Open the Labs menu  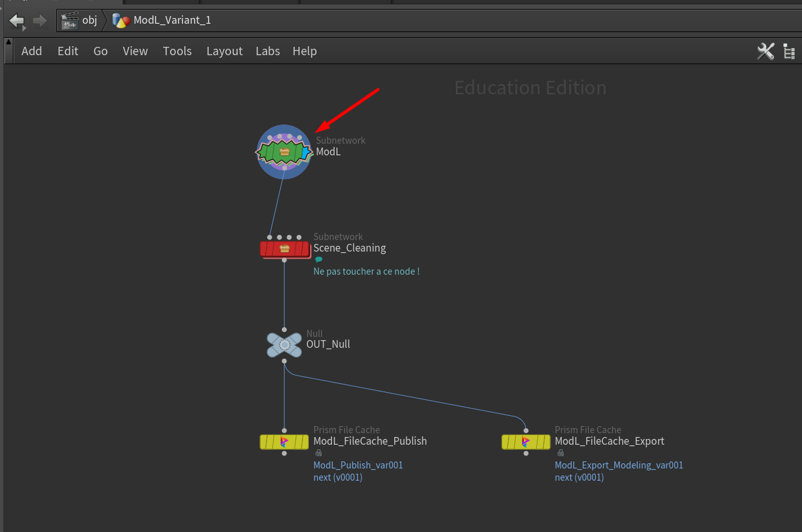click(x=267, y=51)
